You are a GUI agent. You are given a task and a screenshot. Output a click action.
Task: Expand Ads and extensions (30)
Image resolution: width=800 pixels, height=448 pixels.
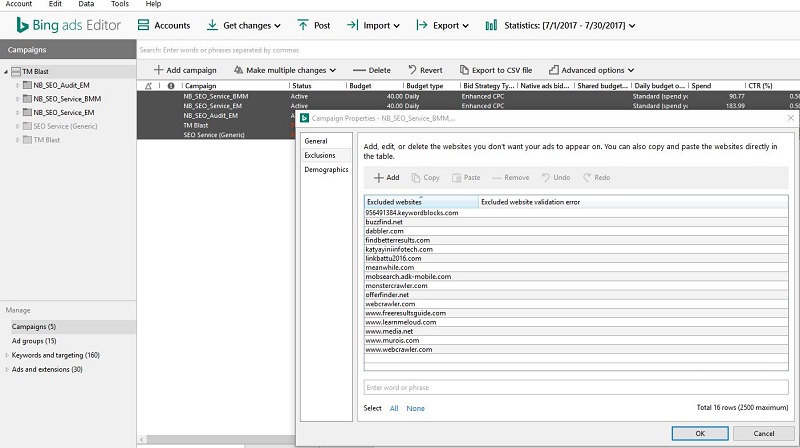click(7, 369)
